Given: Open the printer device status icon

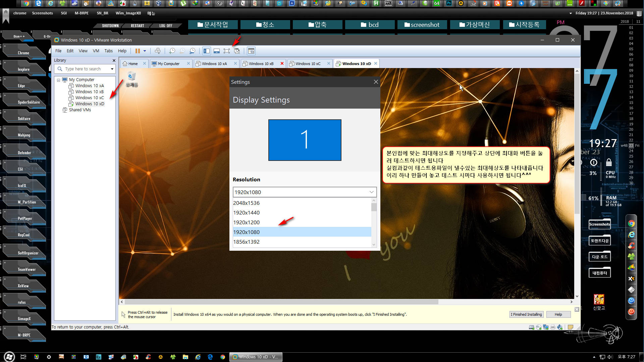Looking at the screenshot, I should coord(553,327).
